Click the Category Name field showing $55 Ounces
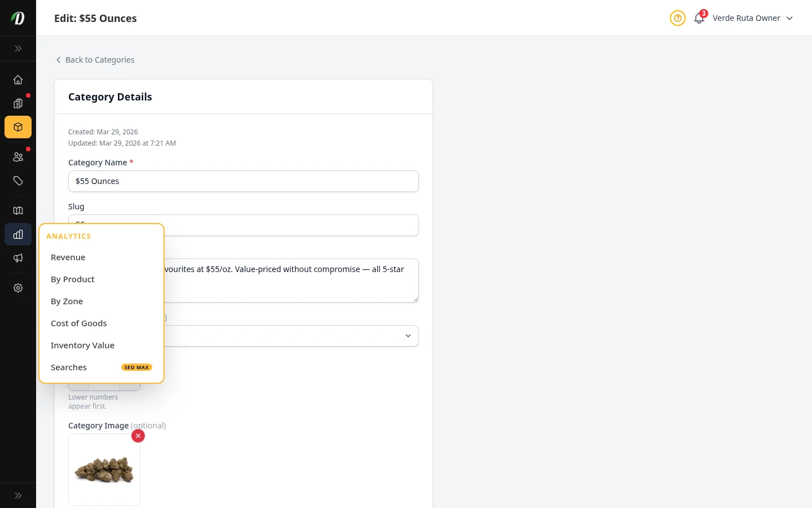Viewport: 812px width, 508px height. 243,181
